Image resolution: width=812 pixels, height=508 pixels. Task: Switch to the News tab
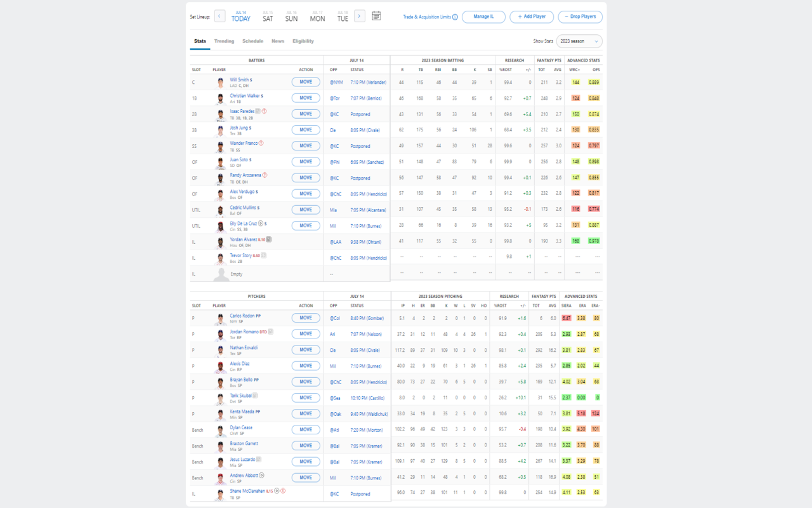point(278,41)
